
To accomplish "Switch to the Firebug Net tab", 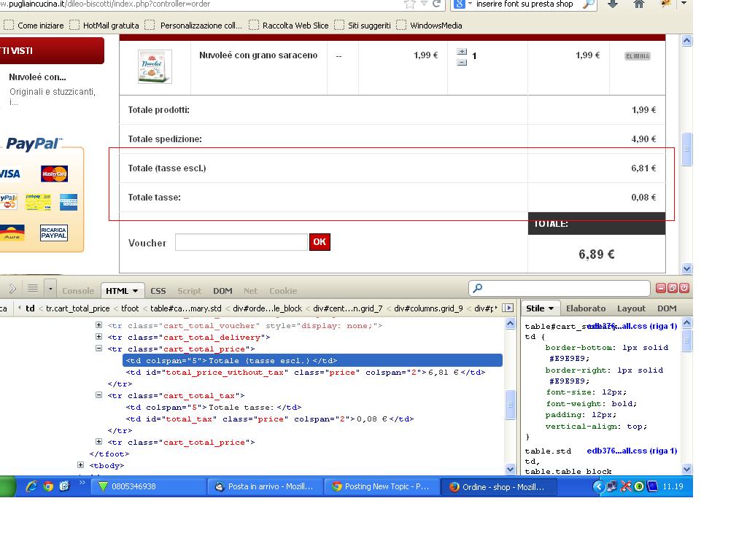I will (251, 291).
